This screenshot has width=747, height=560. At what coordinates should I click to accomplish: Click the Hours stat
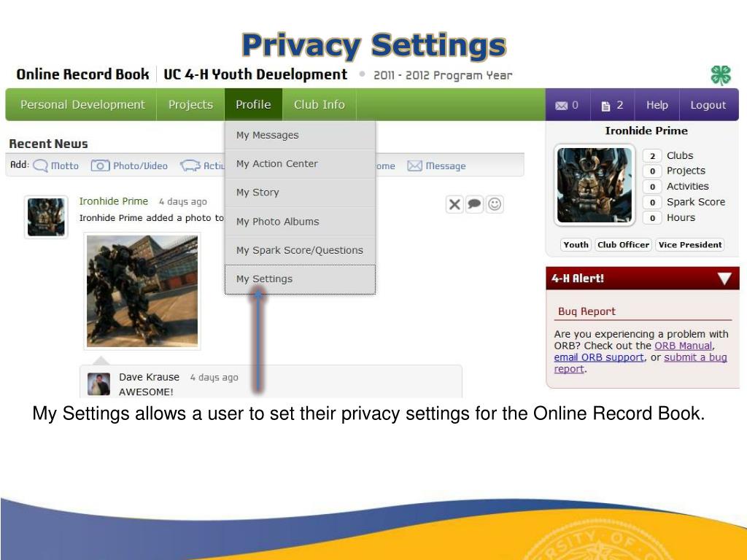[x=670, y=217]
